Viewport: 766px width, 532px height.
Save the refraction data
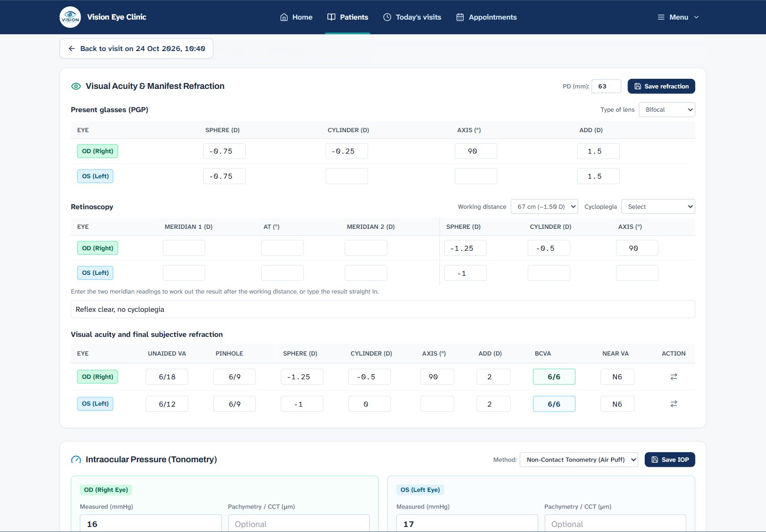pyautogui.click(x=661, y=86)
